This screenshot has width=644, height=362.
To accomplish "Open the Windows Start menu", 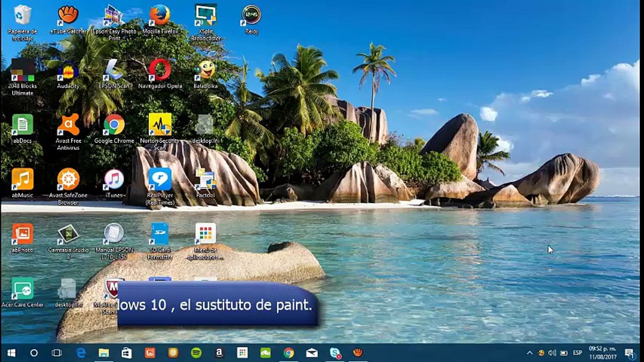I will click(11, 353).
